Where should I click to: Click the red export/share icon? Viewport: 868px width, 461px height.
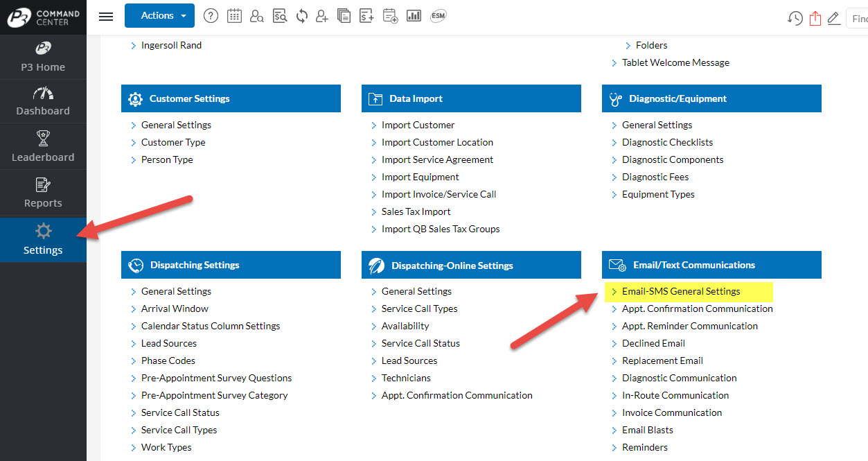pos(814,18)
